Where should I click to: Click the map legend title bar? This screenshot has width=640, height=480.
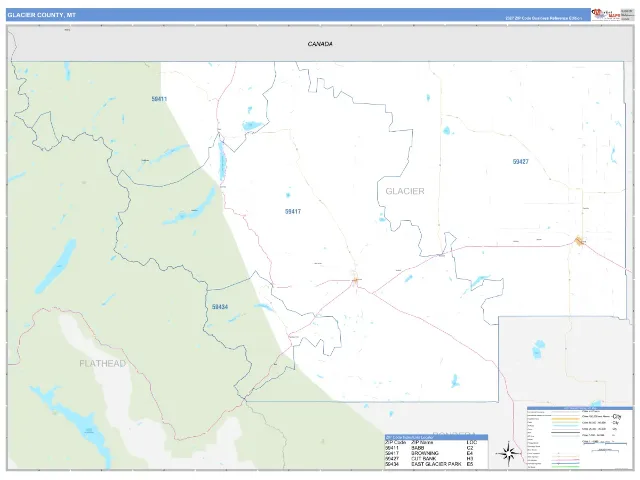point(580,408)
